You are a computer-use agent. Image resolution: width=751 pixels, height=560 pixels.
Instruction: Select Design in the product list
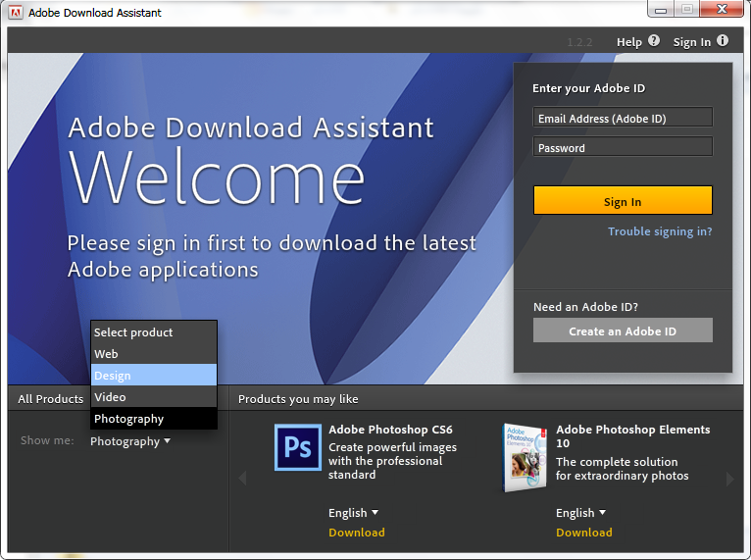[154, 375]
